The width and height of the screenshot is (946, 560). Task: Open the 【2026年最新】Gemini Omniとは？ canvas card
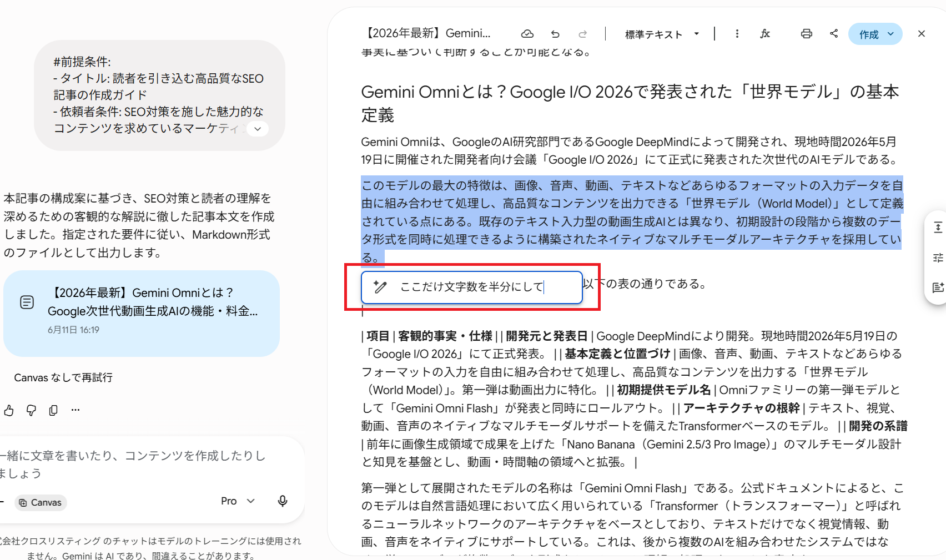pos(142,314)
